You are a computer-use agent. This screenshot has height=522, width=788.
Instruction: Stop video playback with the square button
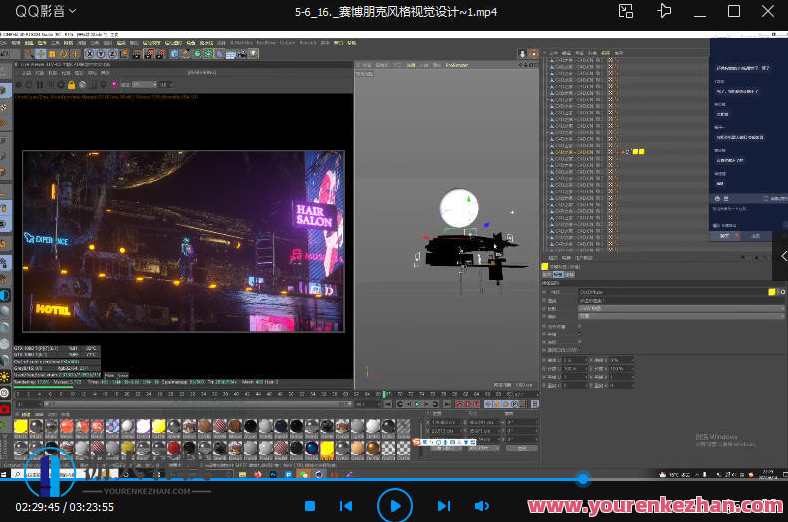pyautogui.click(x=310, y=506)
